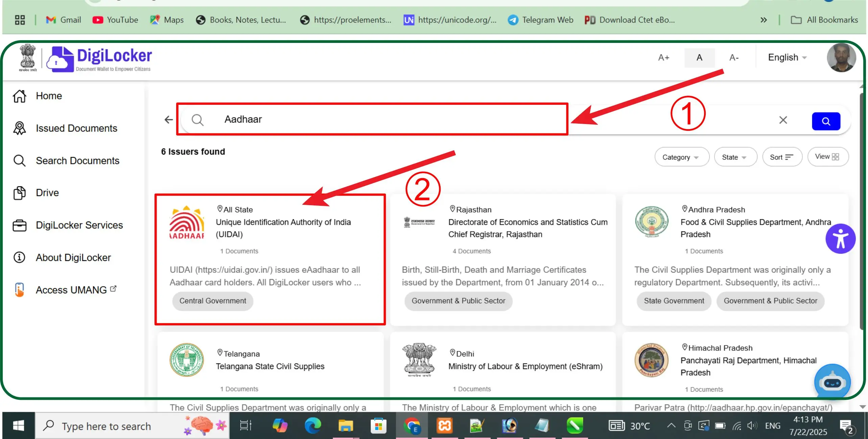Open the notifications center icon
Screen dimensions: 868x439
click(847, 426)
